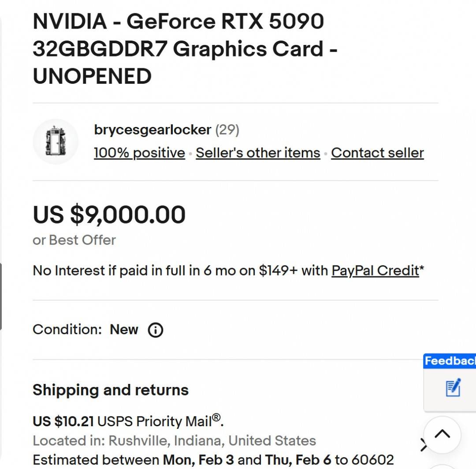Click the or Best Offer label
The height and width of the screenshot is (469, 476).
[x=74, y=240]
